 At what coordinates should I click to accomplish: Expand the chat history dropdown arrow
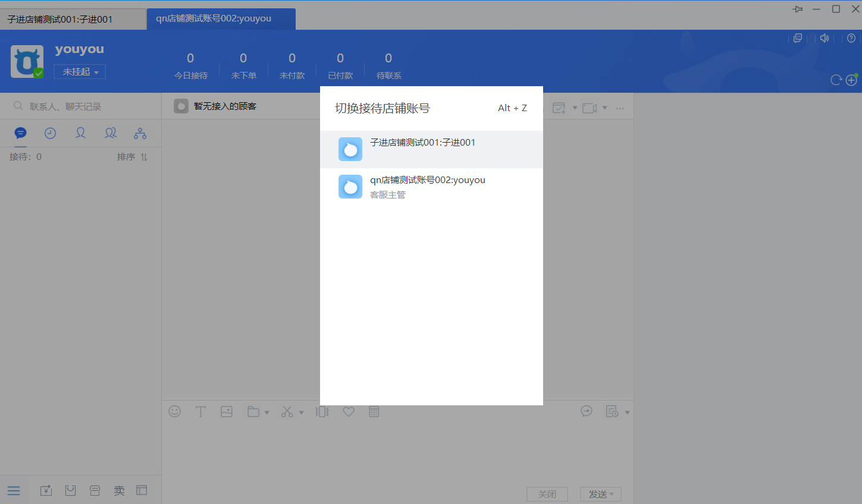627,412
